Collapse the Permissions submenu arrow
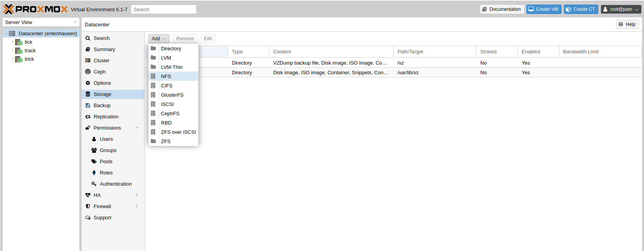This screenshot has width=644, height=251. coord(137,128)
